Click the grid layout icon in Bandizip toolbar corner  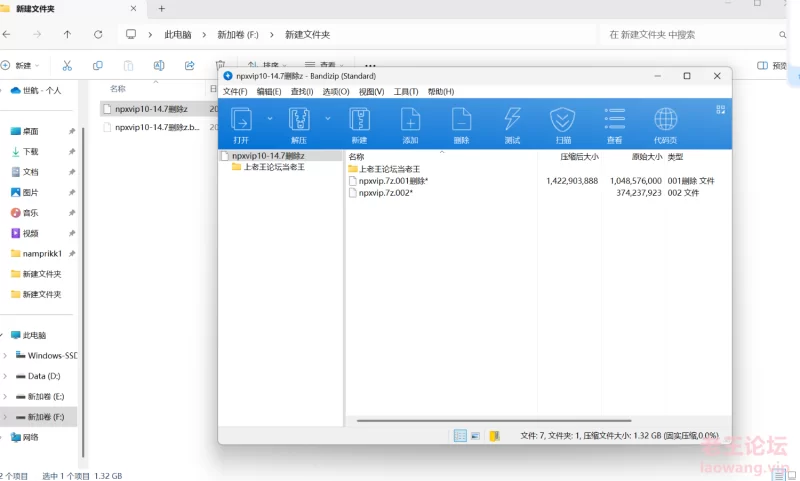click(720, 110)
